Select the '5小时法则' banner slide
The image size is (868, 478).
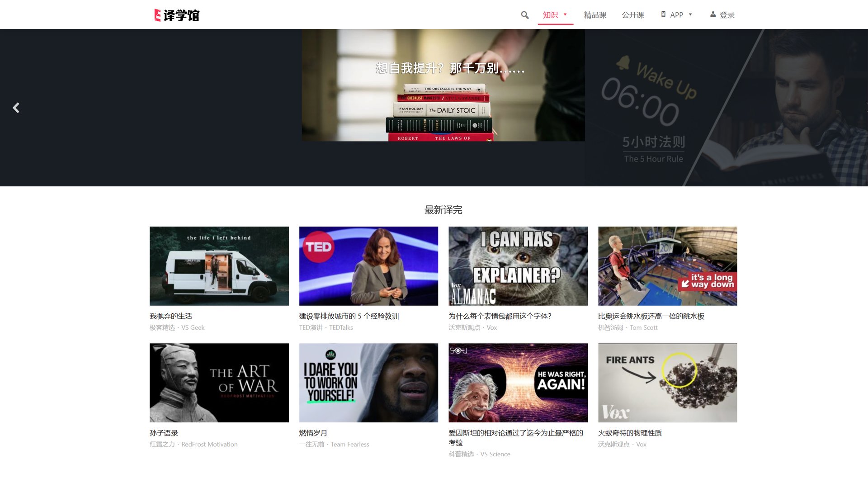tap(726, 108)
